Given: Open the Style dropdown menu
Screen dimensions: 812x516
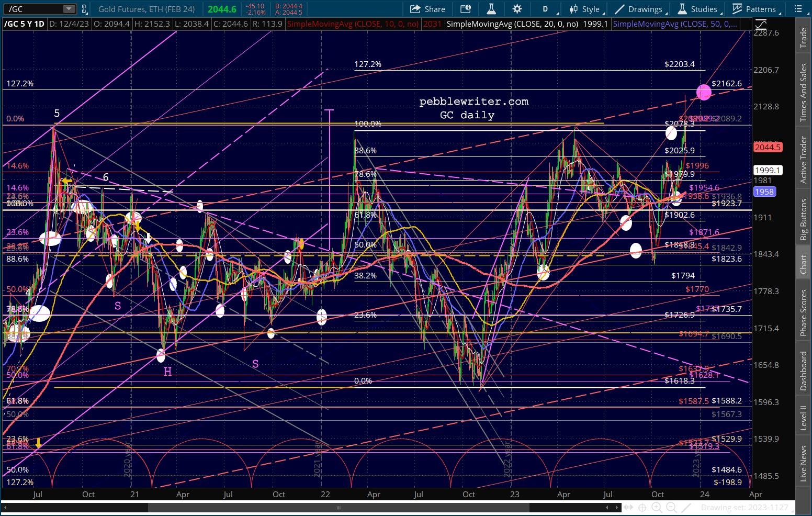Looking at the screenshot, I should pos(586,9).
